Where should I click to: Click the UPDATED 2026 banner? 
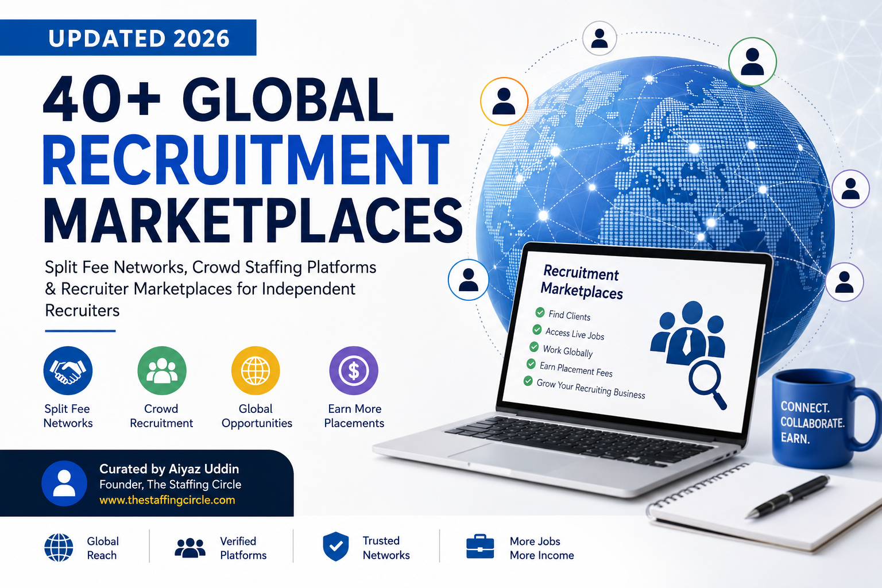(x=128, y=38)
